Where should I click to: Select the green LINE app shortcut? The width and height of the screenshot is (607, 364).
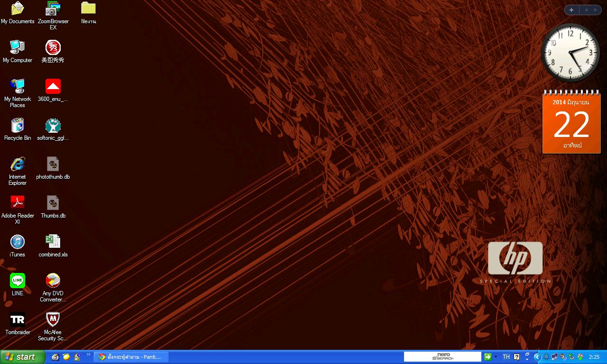pos(18,284)
